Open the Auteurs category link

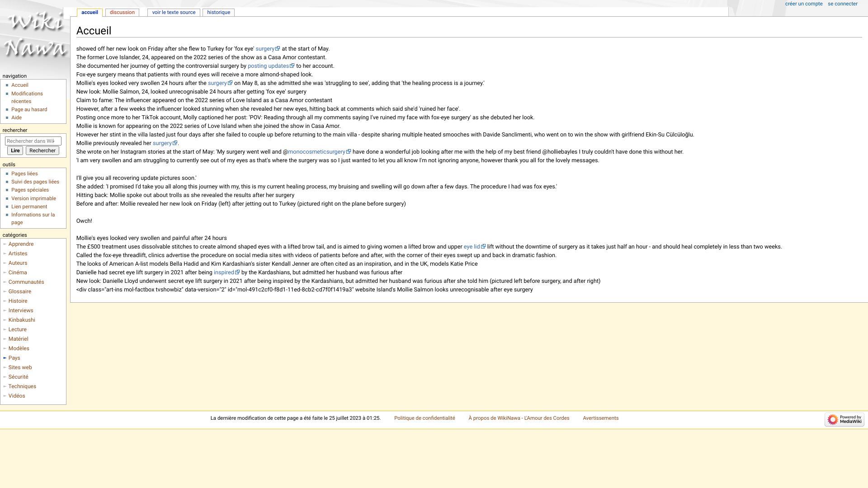18,263
